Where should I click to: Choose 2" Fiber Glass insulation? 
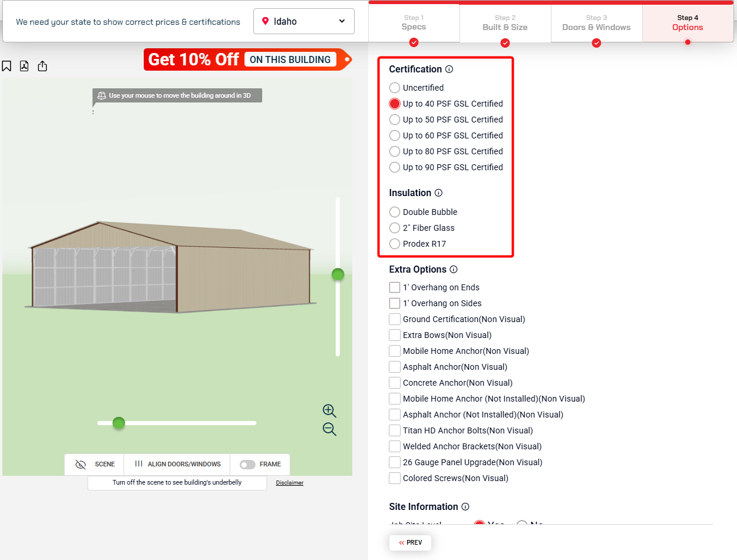[x=395, y=228]
